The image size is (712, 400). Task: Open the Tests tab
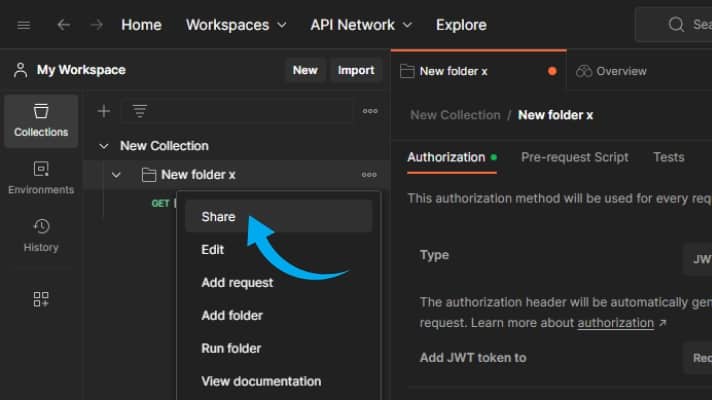pyautogui.click(x=668, y=158)
